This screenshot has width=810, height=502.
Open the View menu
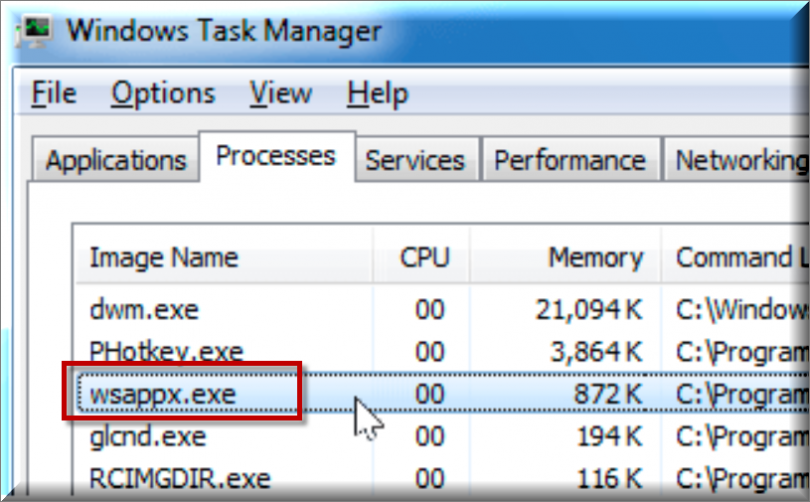281,94
